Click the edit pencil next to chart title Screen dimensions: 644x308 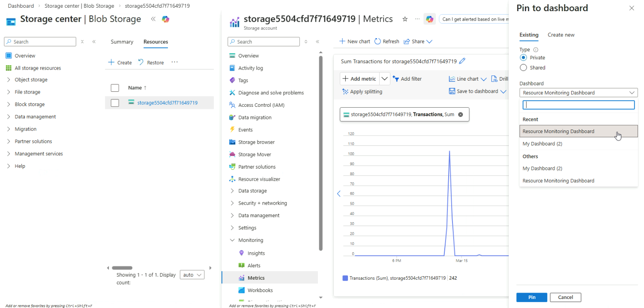(x=462, y=61)
